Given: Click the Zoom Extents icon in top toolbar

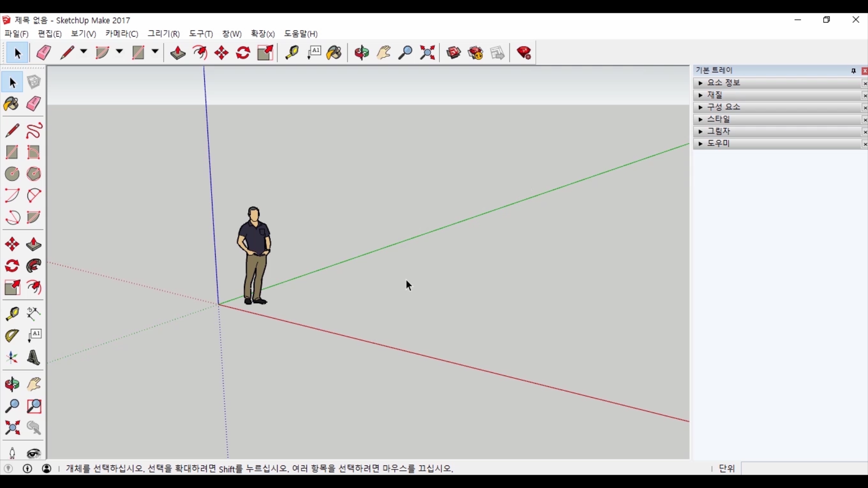Looking at the screenshot, I should point(427,53).
